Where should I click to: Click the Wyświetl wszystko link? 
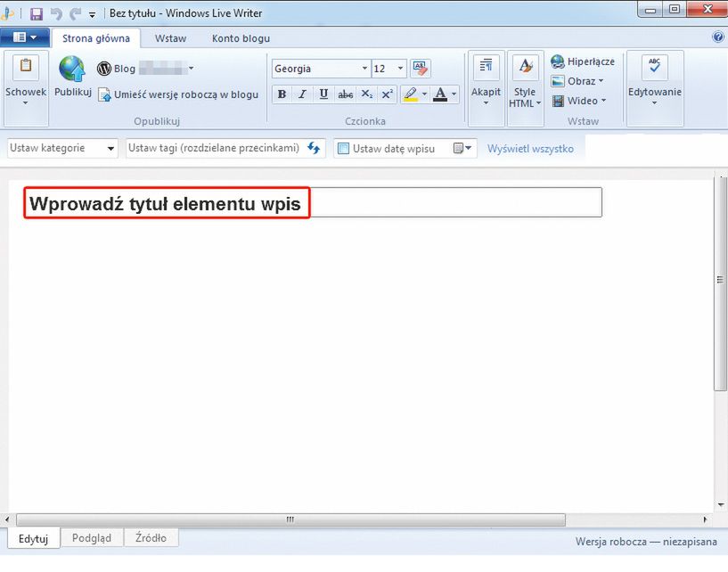pyautogui.click(x=530, y=149)
